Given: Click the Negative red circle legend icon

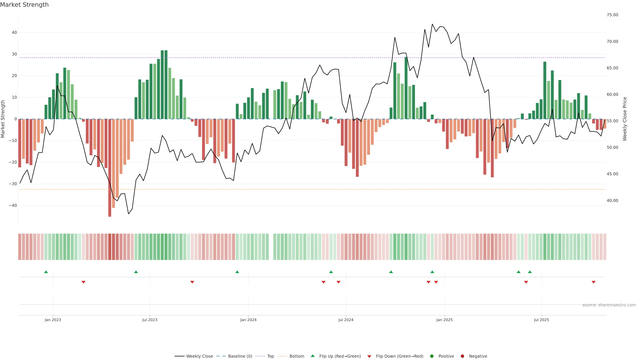Looking at the screenshot, I should click(x=462, y=356).
